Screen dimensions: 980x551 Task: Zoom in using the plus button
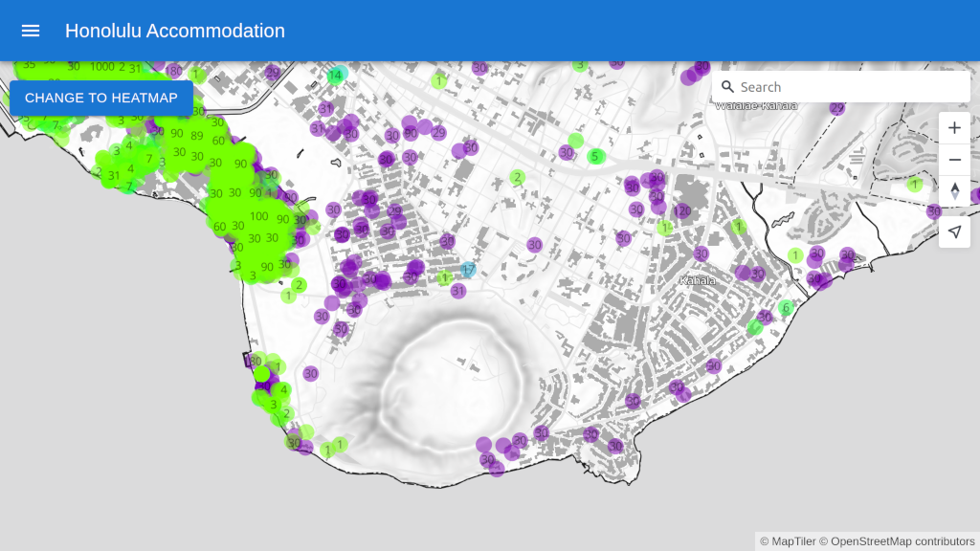[x=954, y=128]
